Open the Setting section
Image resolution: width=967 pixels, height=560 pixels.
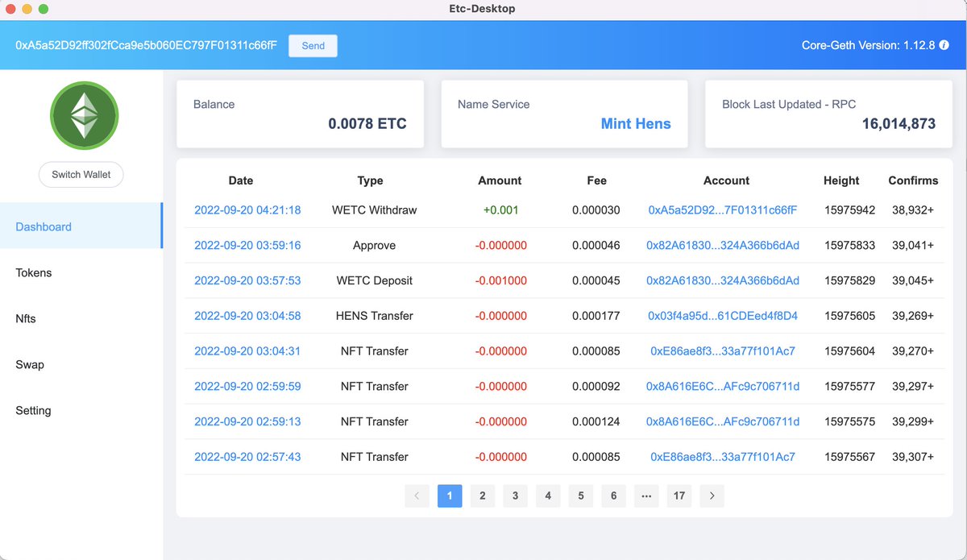tap(33, 410)
